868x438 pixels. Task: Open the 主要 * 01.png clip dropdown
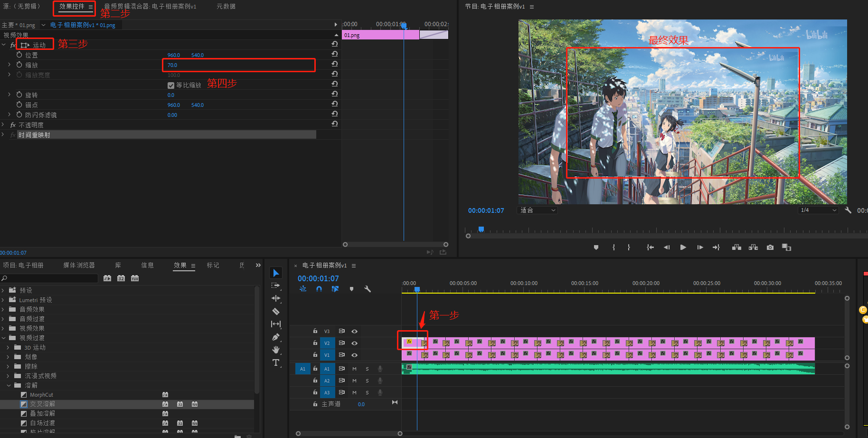(44, 25)
